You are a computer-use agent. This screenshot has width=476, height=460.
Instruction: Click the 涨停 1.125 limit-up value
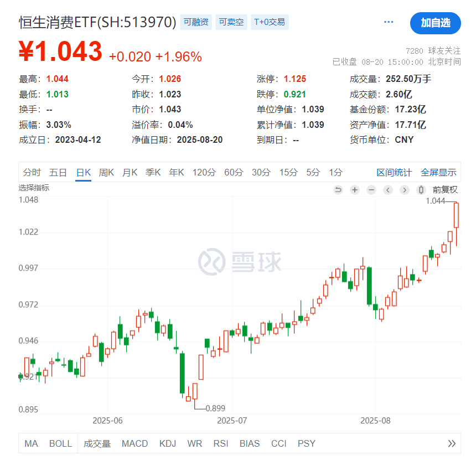click(295, 79)
